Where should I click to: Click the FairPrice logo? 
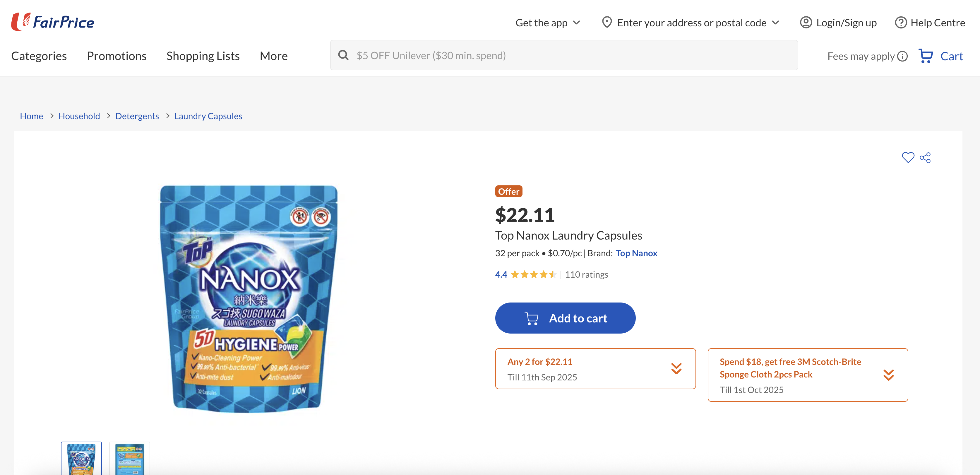[53, 22]
